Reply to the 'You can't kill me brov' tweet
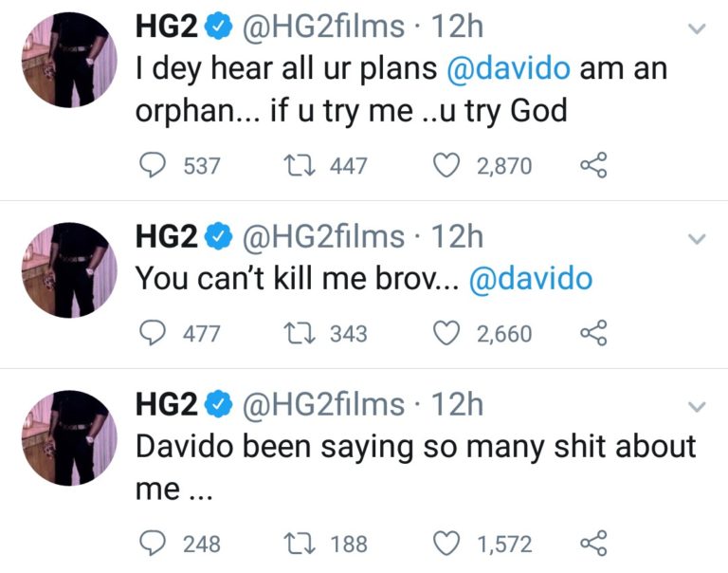728x573 pixels. (153, 334)
